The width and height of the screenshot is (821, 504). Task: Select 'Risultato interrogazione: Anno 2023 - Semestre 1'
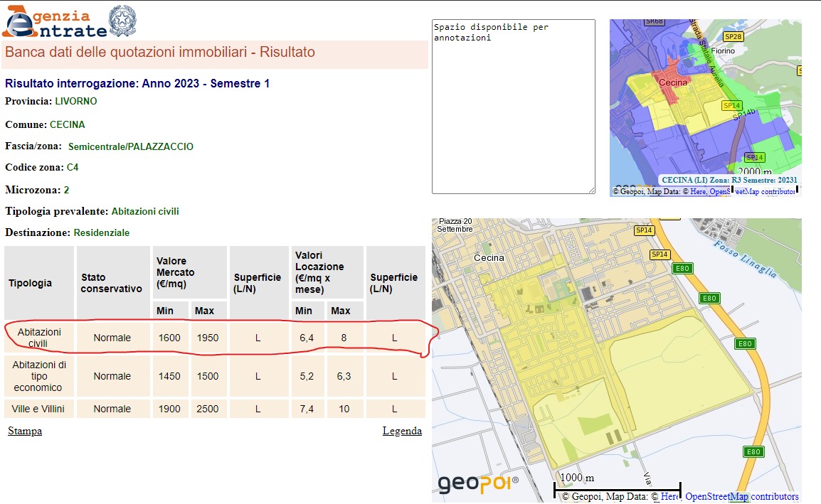pyautogui.click(x=137, y=83)
